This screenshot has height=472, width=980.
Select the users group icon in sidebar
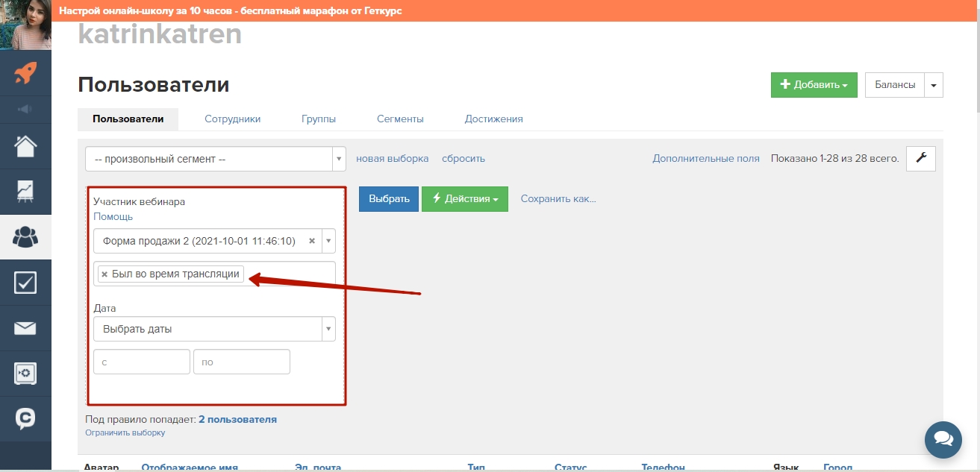[x=25, y=237]
